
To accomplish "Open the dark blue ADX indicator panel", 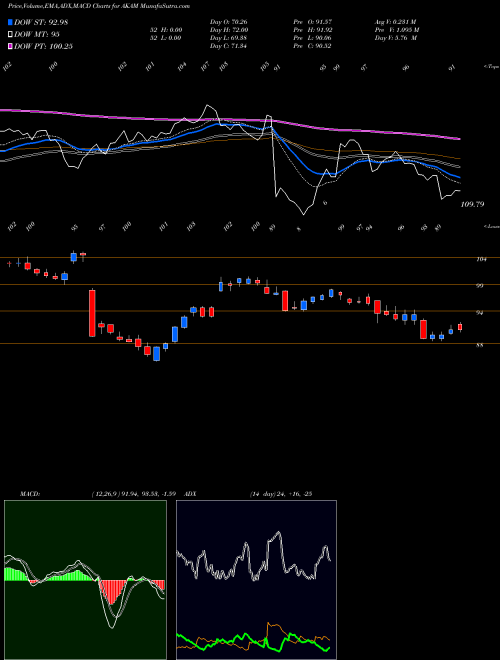I will (x=256, y=580).
